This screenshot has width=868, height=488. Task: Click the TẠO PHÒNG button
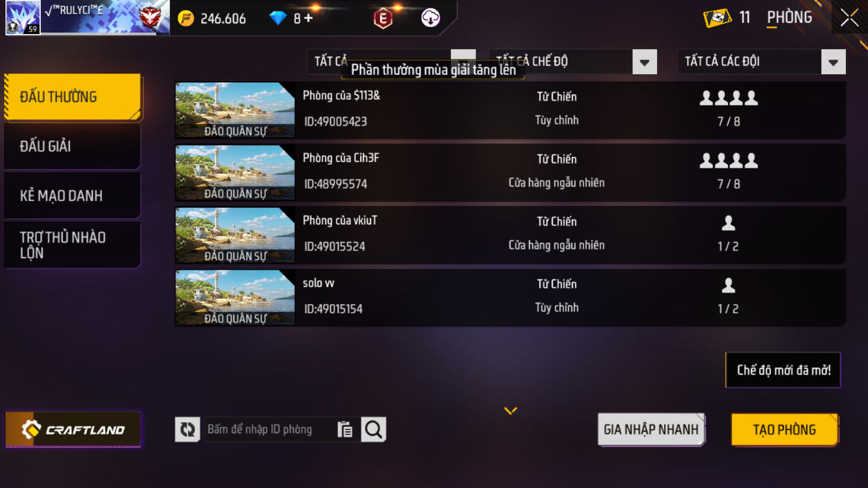[785, 430]
